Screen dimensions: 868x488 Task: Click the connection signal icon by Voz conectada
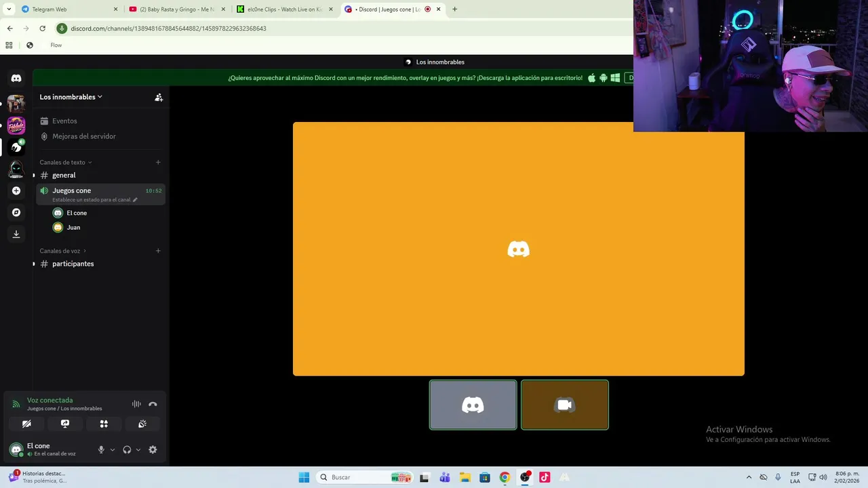(16, 404)
